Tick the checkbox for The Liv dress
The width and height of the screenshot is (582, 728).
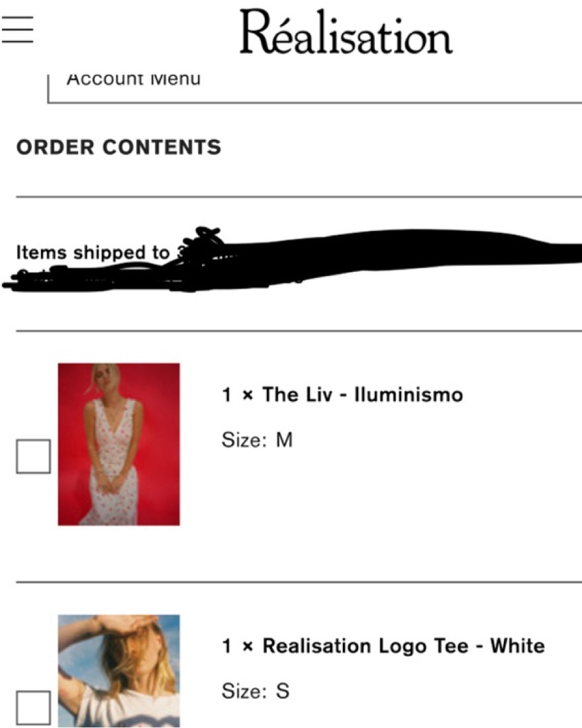[x=34, y=457]
